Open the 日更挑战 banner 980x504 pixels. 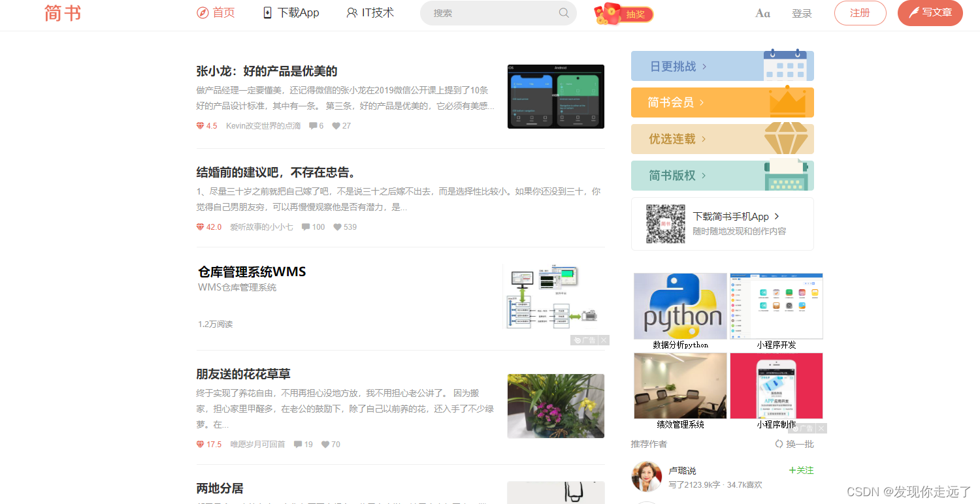pyautogui.click(x=723, y=66)
